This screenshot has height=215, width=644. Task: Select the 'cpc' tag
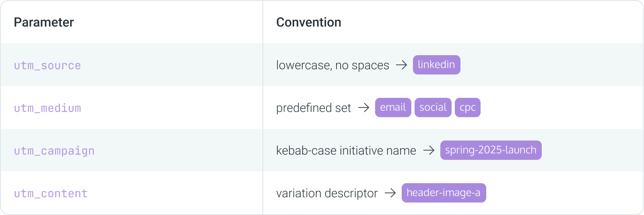coord(468,107)
